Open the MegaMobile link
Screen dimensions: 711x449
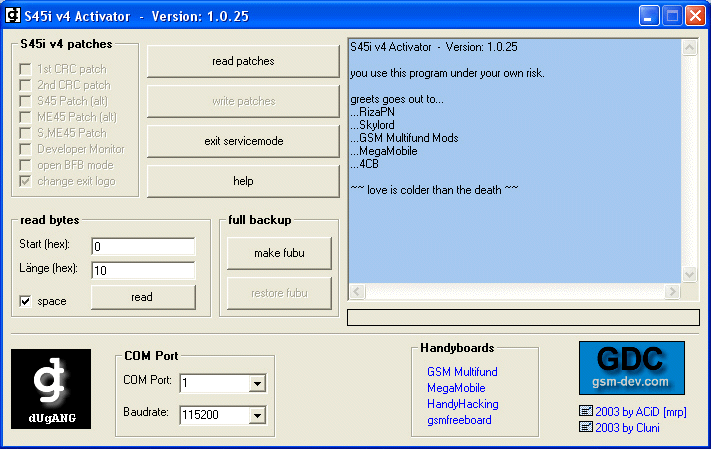pyautogui.click(x=456, y=388)
